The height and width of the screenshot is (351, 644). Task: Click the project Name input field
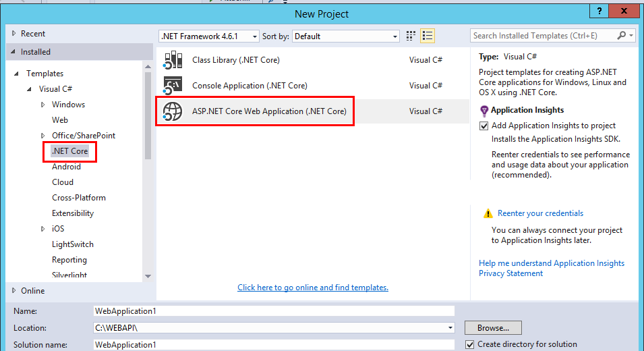274,311
